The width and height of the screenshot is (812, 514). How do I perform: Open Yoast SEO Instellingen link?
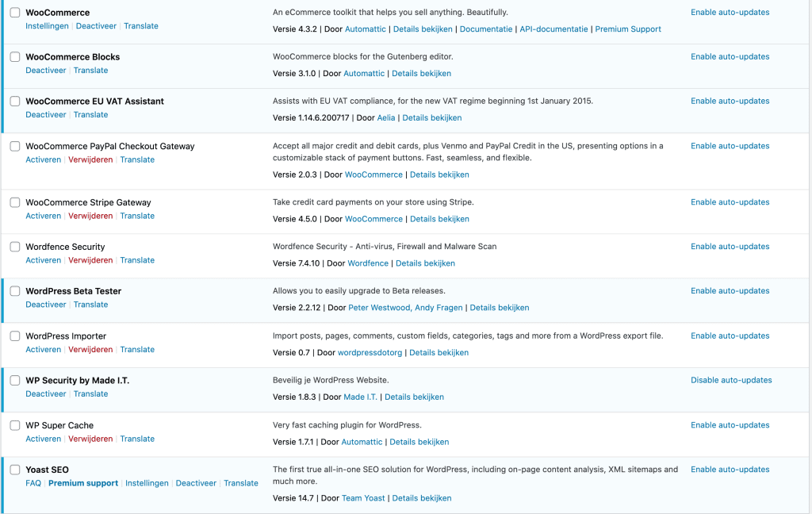[x=147, y=483]
